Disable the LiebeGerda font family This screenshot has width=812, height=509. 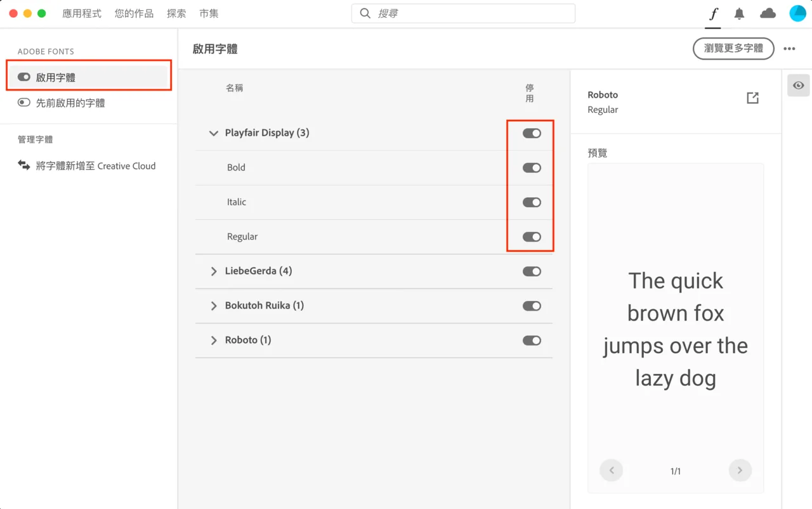coord(532,271)
